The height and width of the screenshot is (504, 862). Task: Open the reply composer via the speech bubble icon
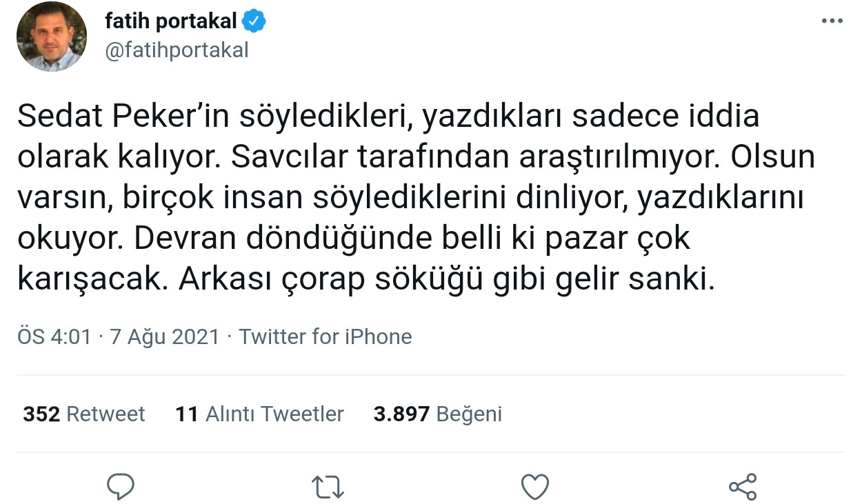tap(121, 485)
